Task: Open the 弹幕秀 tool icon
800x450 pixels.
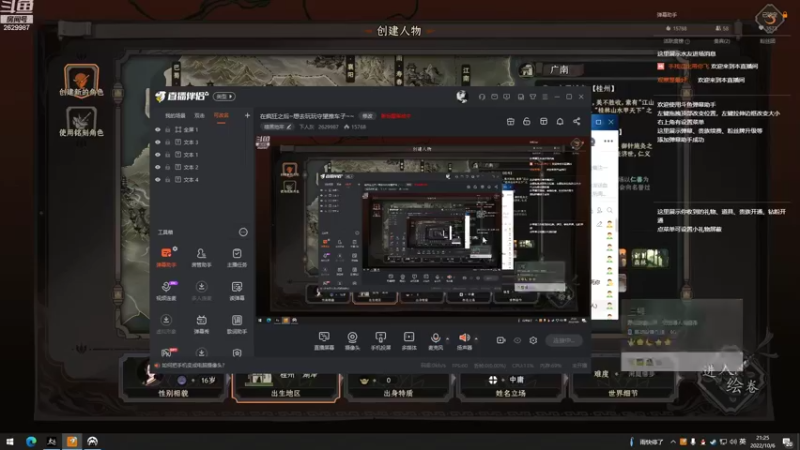Action: (202, 324)
